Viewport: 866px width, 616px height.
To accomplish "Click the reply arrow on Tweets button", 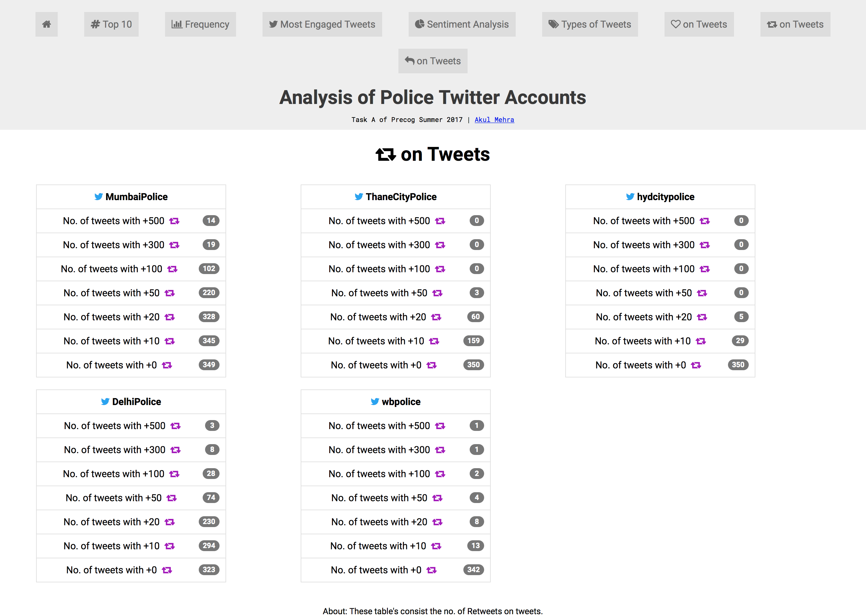I will coord(433,61).
